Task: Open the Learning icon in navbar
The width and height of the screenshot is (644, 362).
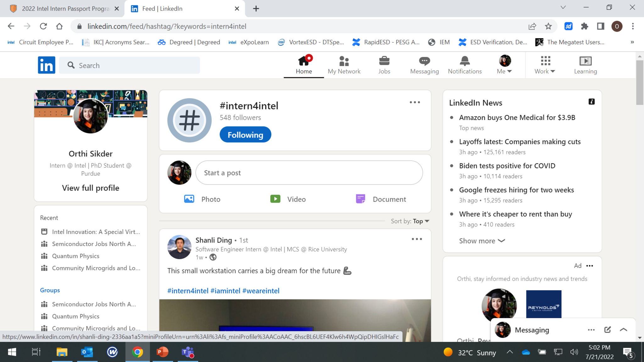Action: pos(585,61)
